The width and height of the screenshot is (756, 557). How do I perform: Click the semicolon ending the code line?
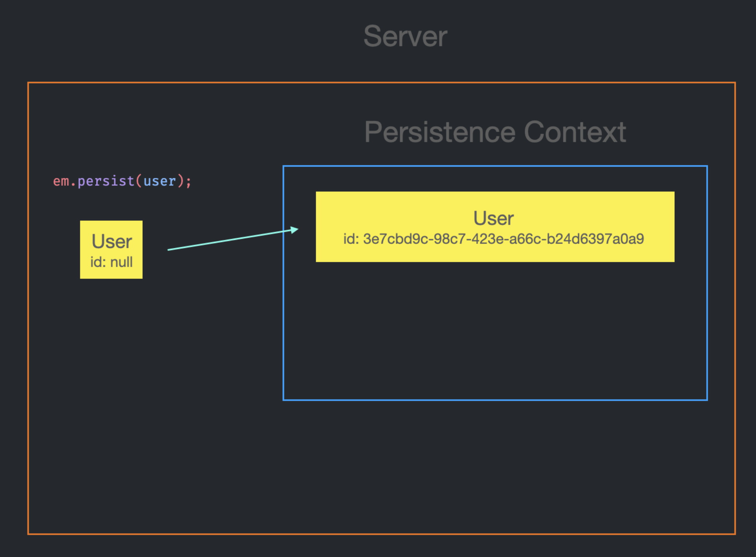[188, 181]
